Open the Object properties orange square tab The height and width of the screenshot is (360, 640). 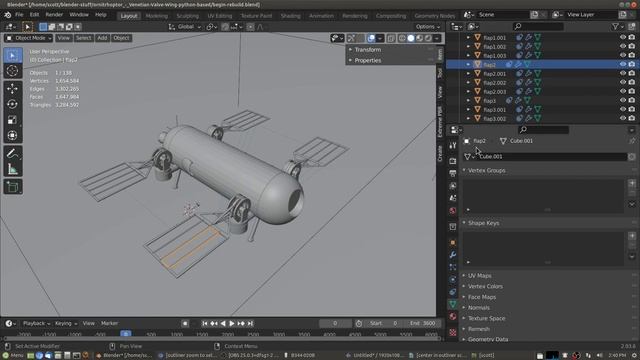453,242
